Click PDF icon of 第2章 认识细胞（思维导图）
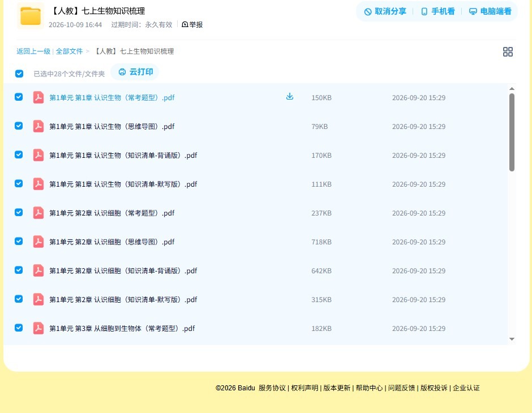Viewport: 532px width, 413px height. tap(38, 242)
